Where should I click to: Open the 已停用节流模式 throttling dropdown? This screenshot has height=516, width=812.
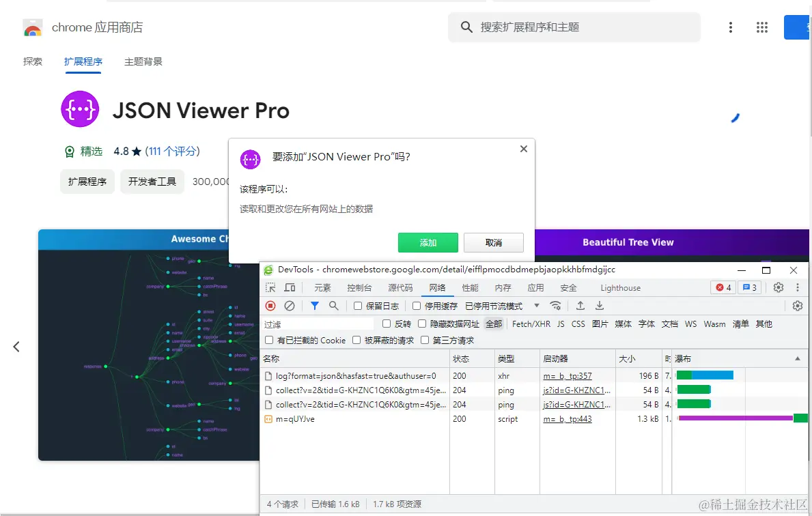[x=503, y=306]
